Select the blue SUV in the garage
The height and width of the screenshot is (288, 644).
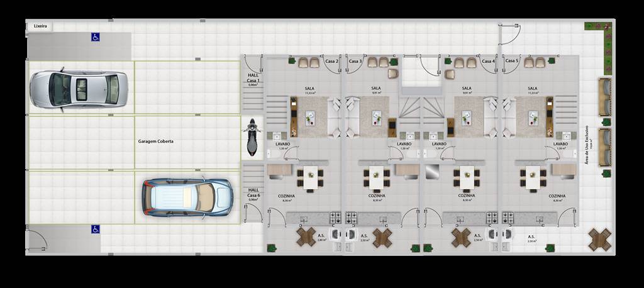point(187,198)
